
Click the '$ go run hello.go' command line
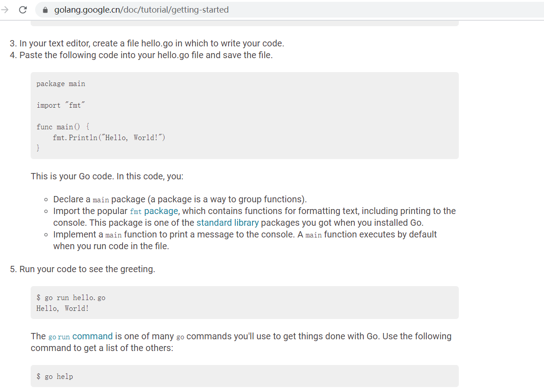tap(71, 298)
